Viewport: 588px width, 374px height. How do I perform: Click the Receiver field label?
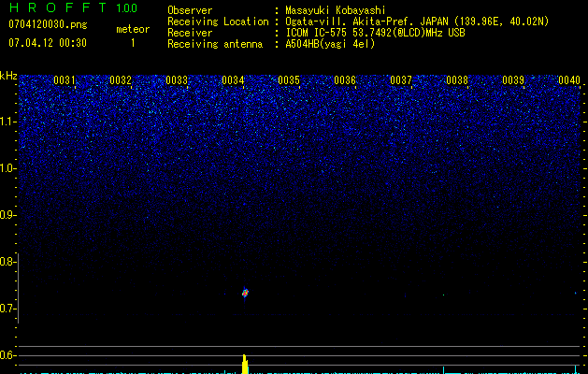pos(190,33)
